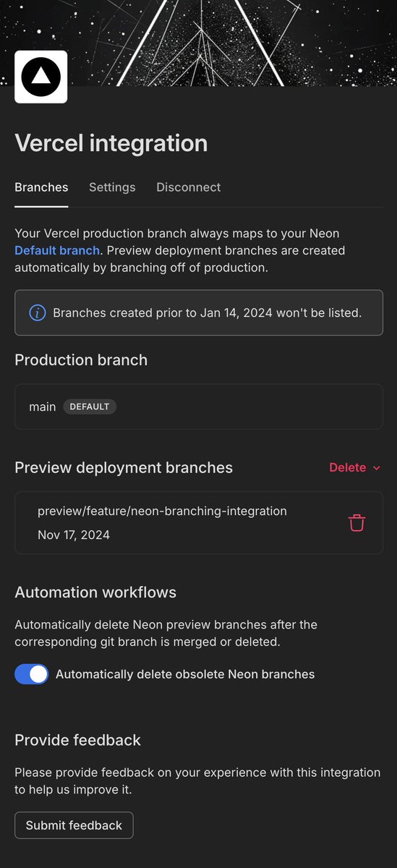Click the Vercel triangle logo icon

(x=40, y=77)
